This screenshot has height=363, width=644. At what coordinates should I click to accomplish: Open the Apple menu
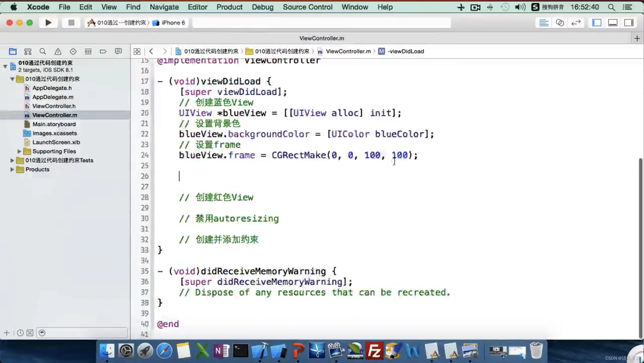[14, 7]
